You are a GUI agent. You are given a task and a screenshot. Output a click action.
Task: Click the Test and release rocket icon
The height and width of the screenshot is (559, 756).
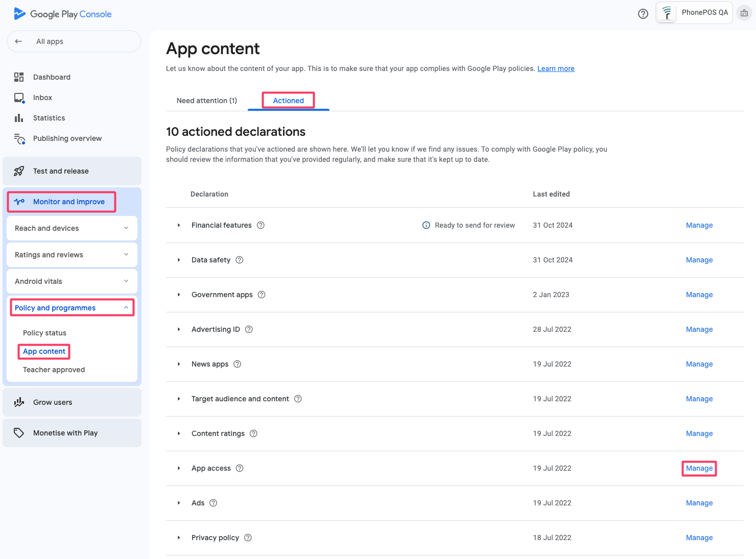[x=19, y=171]
